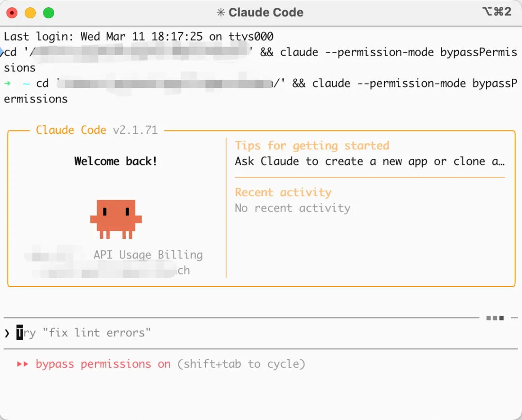Click the input prompt chevron symbol
522x420 pixels.
click(x=7, y=333)
